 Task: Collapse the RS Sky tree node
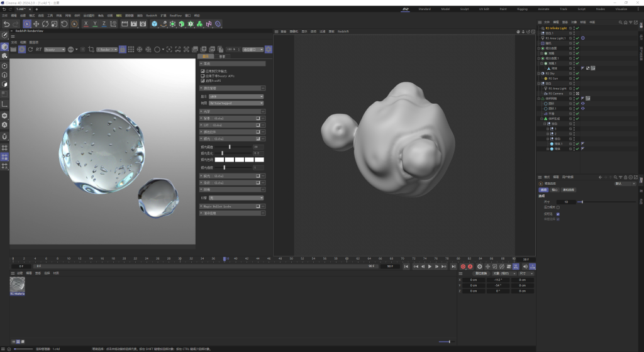click(x=539, y=74)
